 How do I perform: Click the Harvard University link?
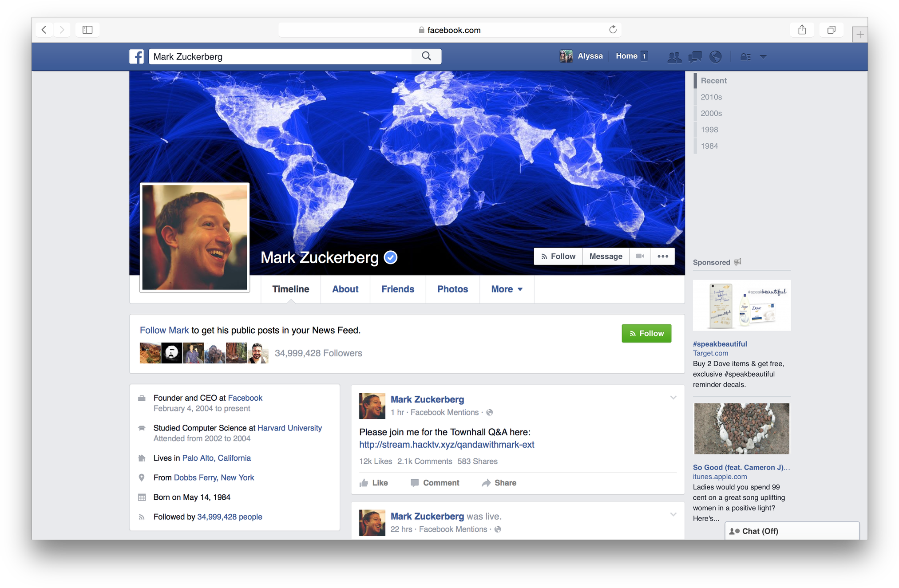289,428
